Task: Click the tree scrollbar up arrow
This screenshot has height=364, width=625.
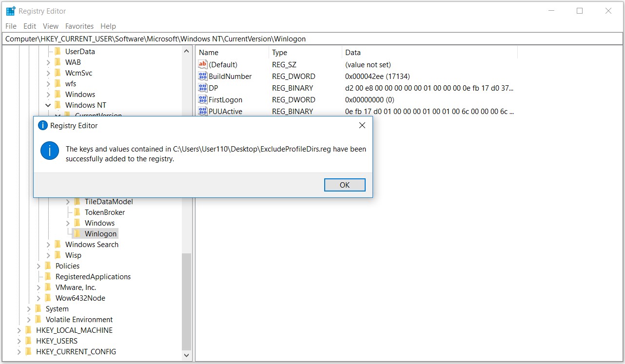Action: click(x=187, y=51)
